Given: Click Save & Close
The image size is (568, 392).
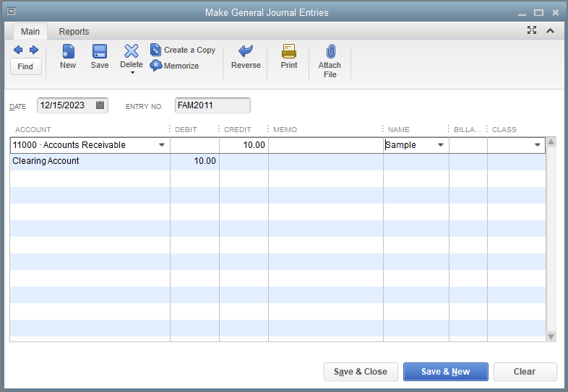Looking at the screenshot, I should click(361, 372).
